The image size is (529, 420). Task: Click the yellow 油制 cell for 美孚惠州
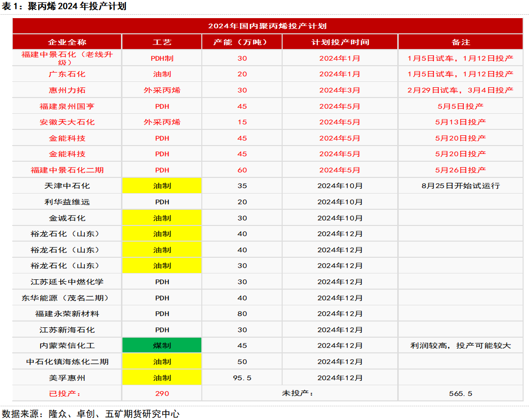162,378
